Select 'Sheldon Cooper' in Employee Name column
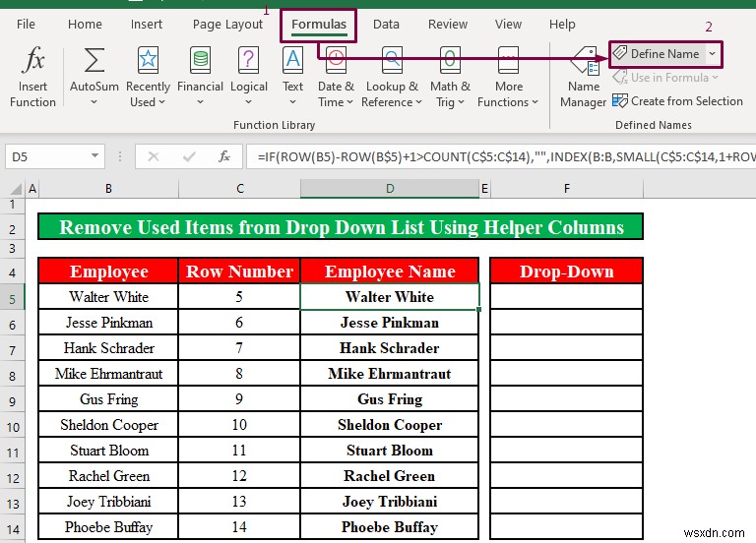The image size is (756, 543). (x=390, y=425)
